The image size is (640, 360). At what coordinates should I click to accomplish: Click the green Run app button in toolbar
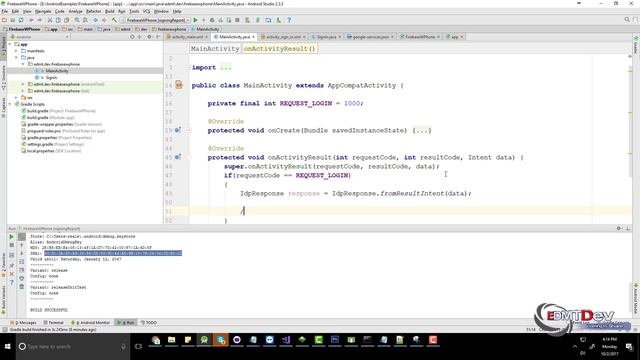[196, 20]
